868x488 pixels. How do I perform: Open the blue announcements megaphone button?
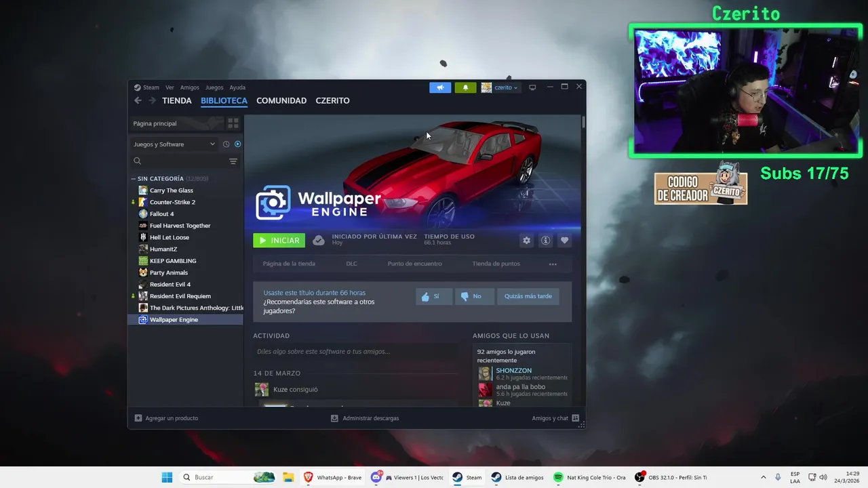(x=440, y=87)
